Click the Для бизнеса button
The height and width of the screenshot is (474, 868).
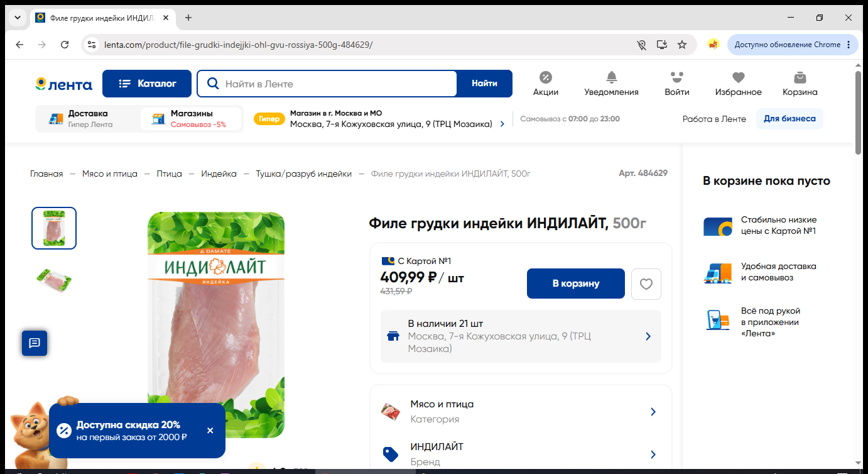click(x=789, y=119)
